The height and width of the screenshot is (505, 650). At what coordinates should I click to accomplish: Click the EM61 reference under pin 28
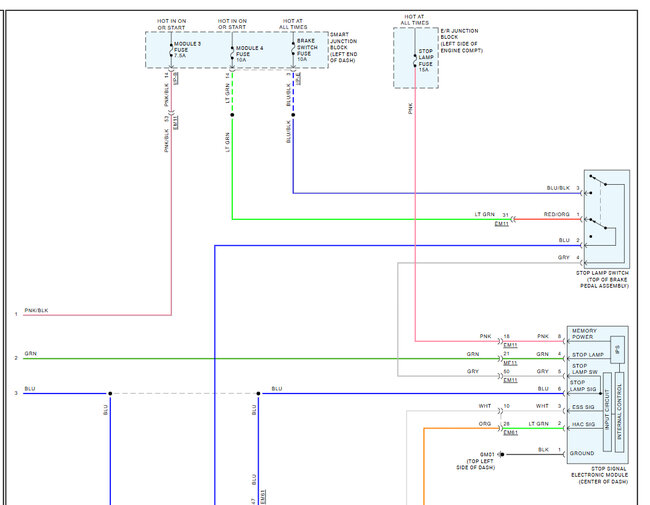coord(510,432)
